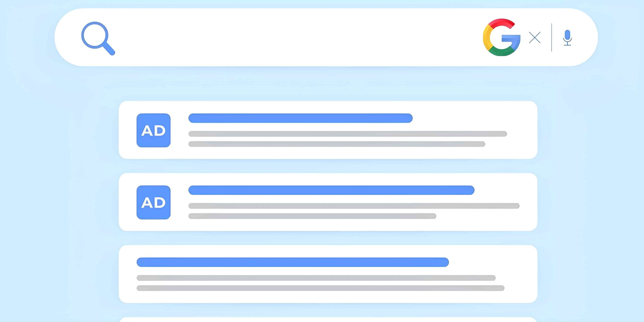Activate voice search microphone icon
This screenshot has height=322, width=644.
click(567, 38)
